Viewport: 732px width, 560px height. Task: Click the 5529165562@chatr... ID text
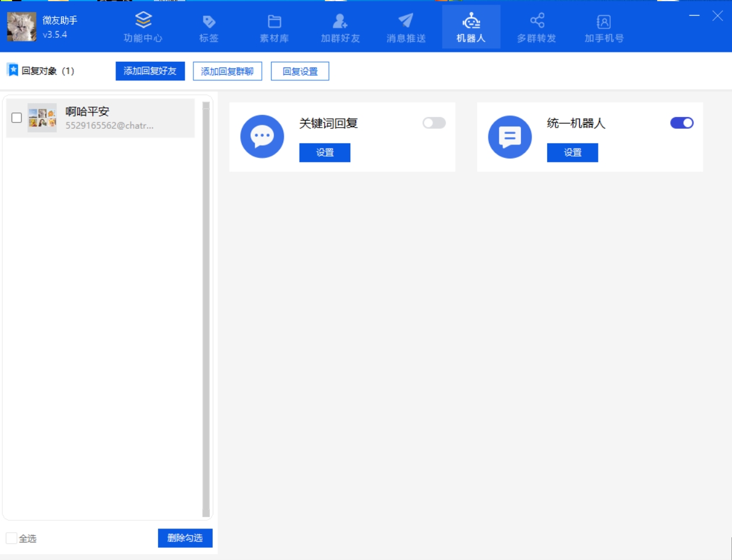[110, 125]
